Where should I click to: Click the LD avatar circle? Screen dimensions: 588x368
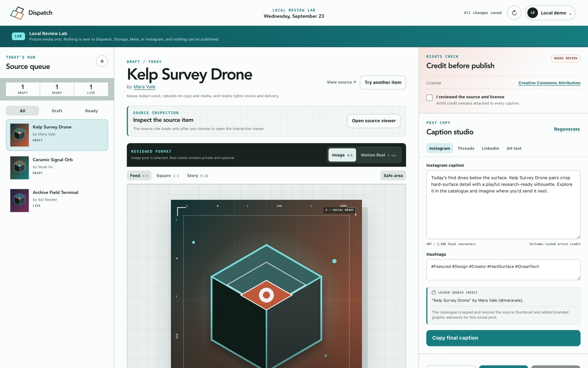click(532, 13)
